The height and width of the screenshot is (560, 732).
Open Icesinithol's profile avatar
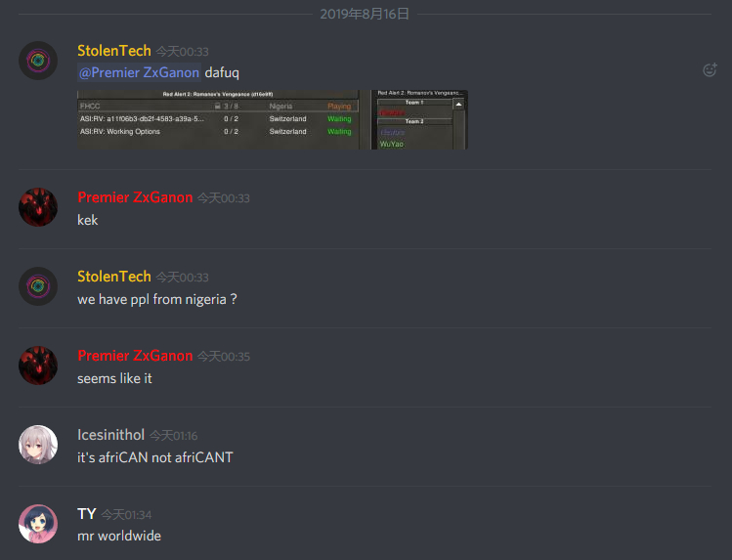(x=38, y=445)
